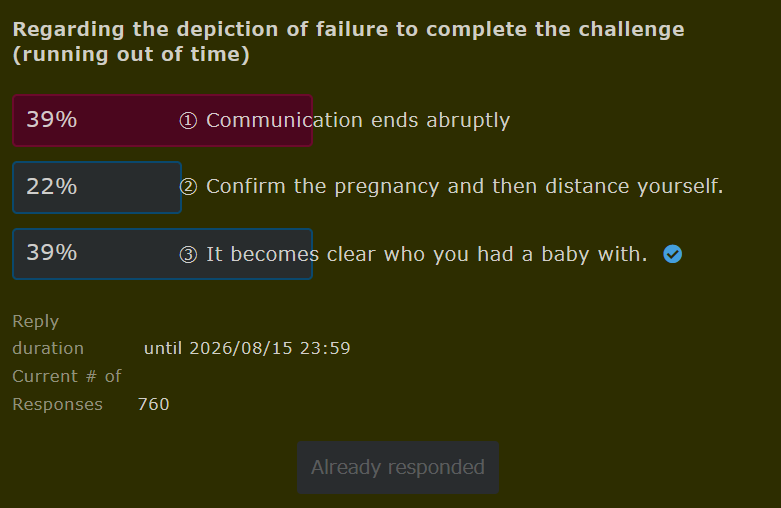This screenshot has height=508, width=781.
Task: Click the circled number two icon
Action: (x=188, y=187)
